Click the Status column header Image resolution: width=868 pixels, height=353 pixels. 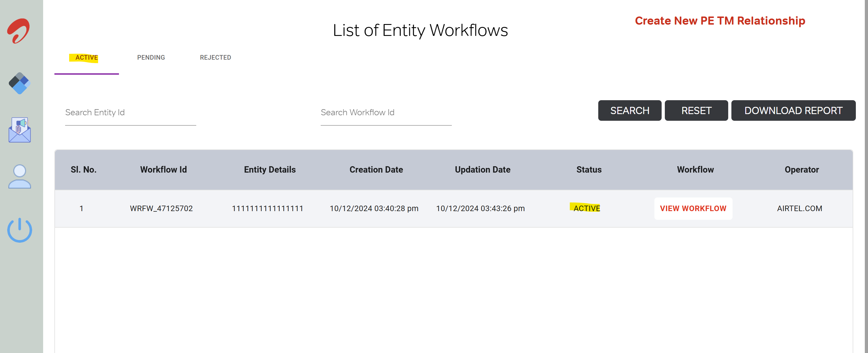click(x=589, y=170)
